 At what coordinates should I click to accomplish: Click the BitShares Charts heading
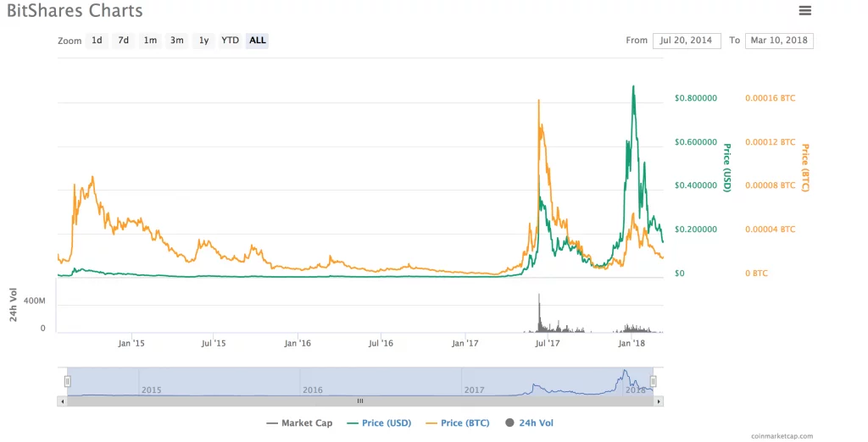[75, 10]
